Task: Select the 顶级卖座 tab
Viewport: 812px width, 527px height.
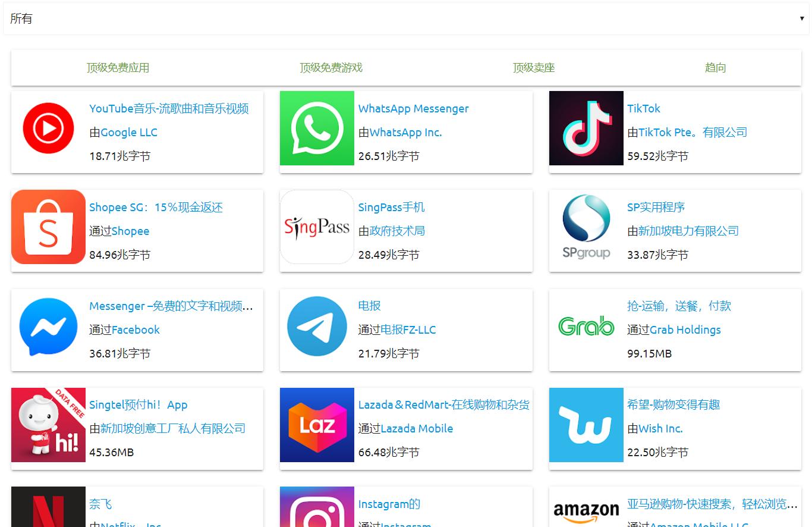Action: click(533, 67)
